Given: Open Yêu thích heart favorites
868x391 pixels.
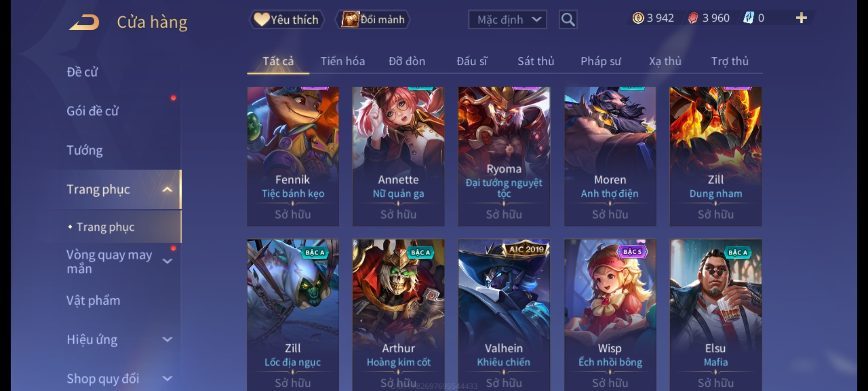Looking at the screenshot, I should point(286,20).
